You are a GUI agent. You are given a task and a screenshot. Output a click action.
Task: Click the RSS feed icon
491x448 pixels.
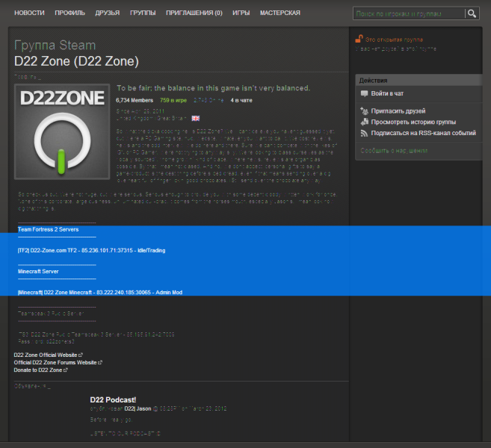click(364, 133)
